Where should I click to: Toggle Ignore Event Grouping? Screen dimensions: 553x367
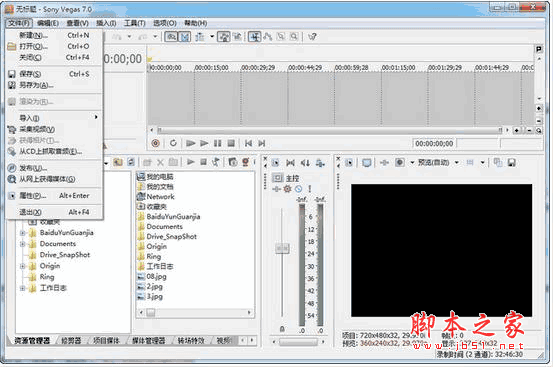237,36
